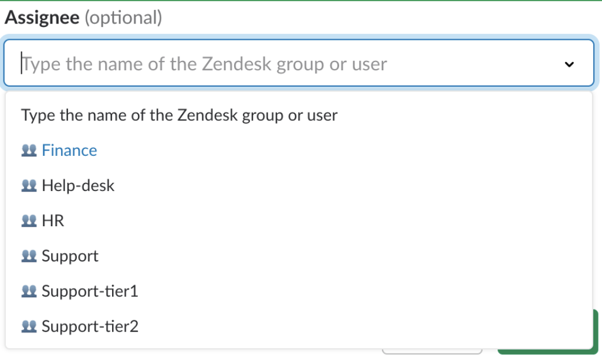602x364 pixels.
Task: Pick the HR group from the list
Action: click(53, 221)
